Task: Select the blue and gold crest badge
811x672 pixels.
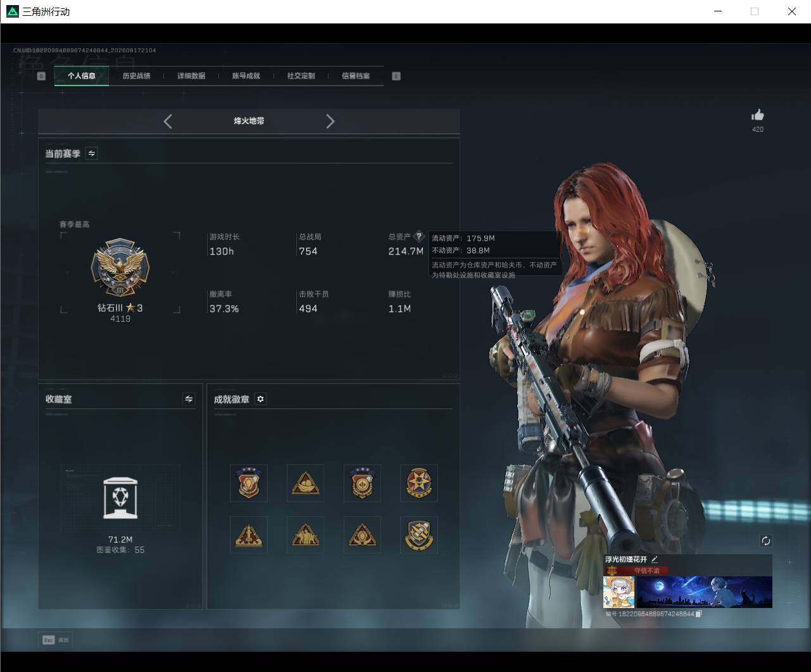Action: click(x=419, y=535)
